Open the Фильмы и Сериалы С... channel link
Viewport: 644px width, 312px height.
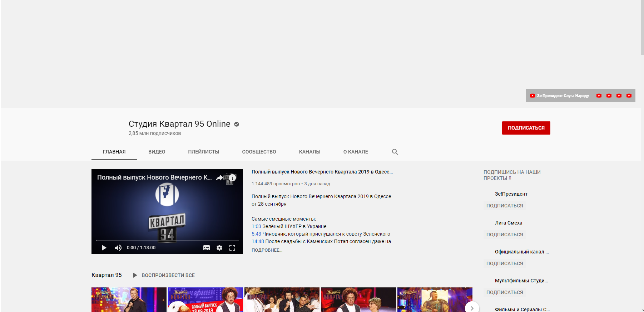(x=522, y=310)
